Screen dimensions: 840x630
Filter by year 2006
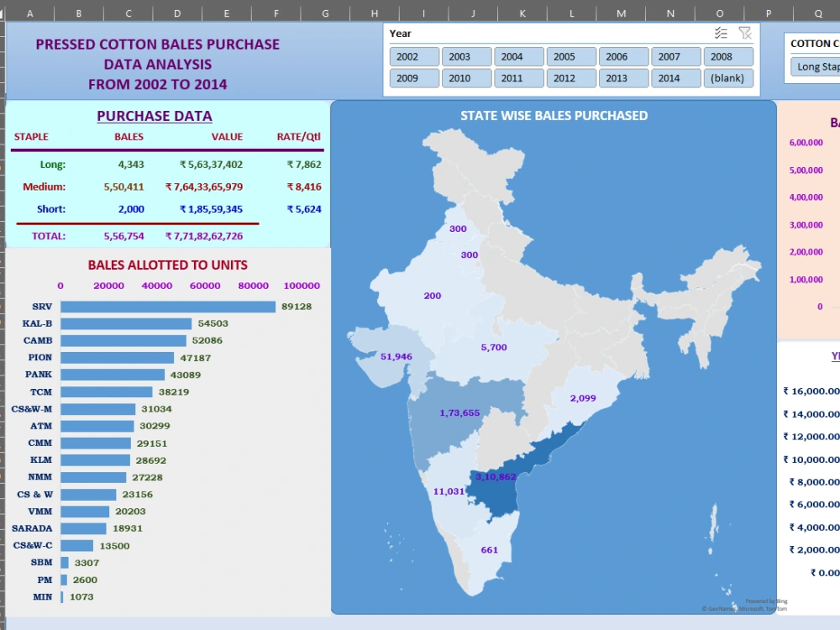tap(623, 56)
